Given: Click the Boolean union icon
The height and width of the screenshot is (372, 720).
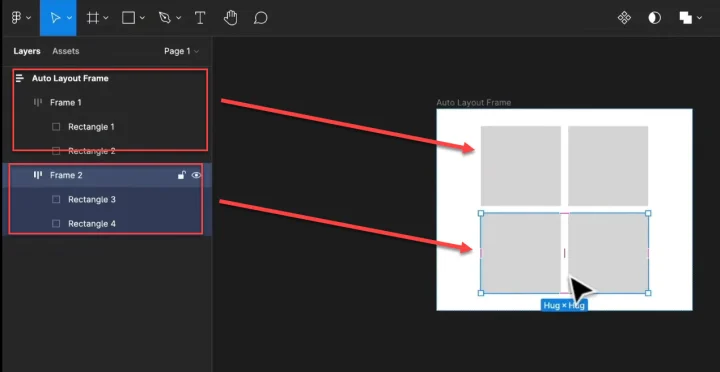Looking at the screenshot, I should click(686, 18).
